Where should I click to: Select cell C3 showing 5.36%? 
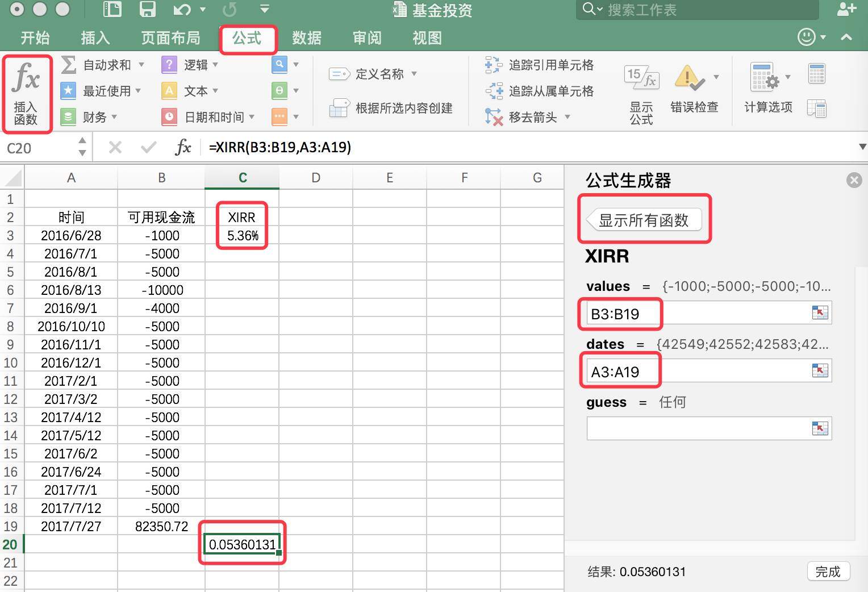click(242, 235)
